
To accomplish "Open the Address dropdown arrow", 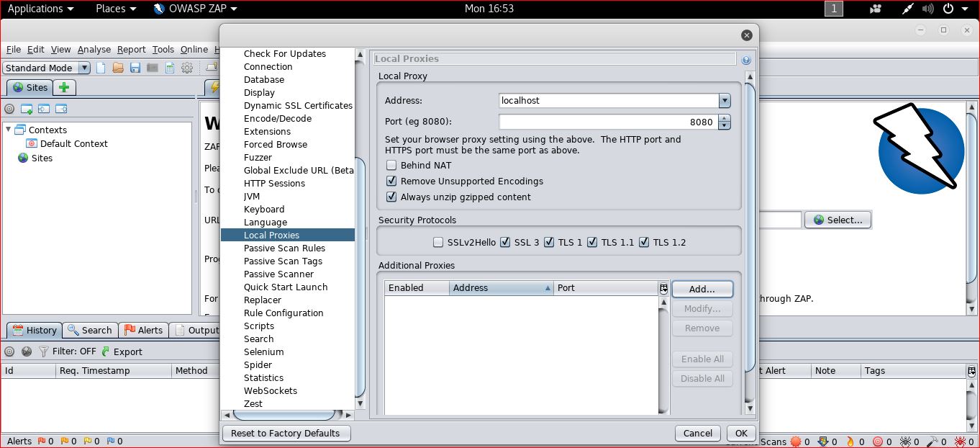I will pos(725,101).
